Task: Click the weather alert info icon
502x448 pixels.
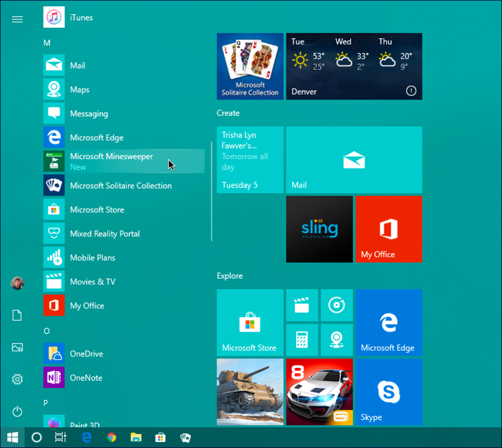Action: (x=411, y=91)
